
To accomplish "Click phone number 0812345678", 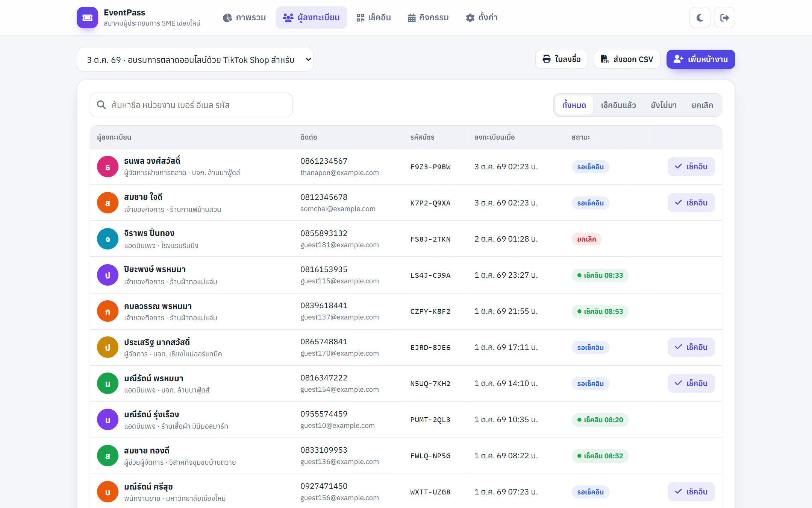I will point(324,197).
